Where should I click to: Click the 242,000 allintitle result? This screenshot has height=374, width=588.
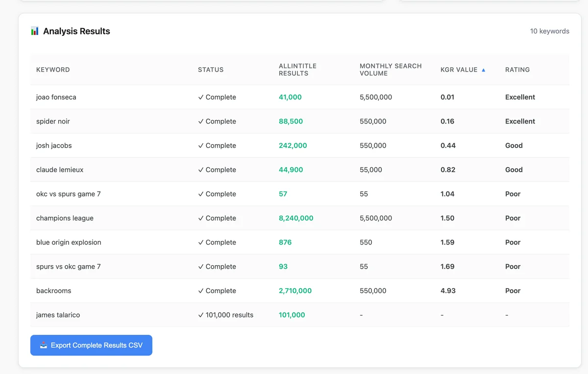(x=293, y=146)
